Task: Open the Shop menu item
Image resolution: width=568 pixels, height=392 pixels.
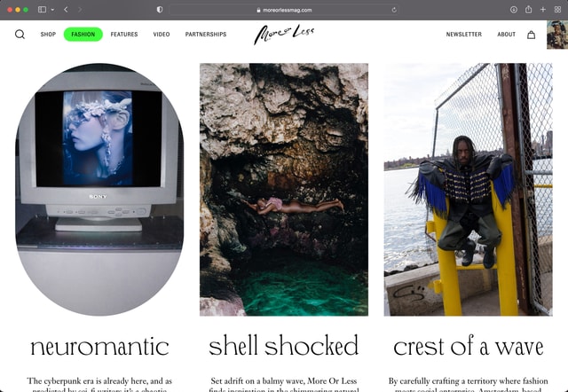Action: [48, 35]
